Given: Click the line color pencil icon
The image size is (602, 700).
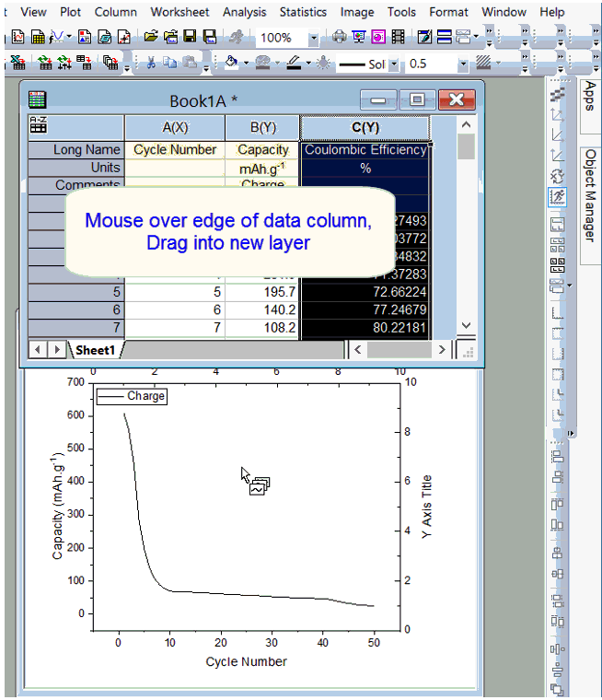Looking at the screenshot, I should 294,64.
